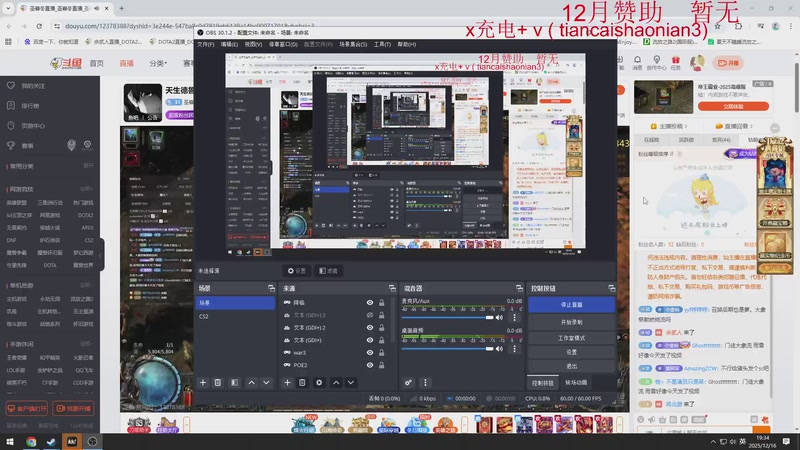Show hidden system tray icons chevron
The width and height of the screenshot is (800, 450).
(x=713, y=442)
